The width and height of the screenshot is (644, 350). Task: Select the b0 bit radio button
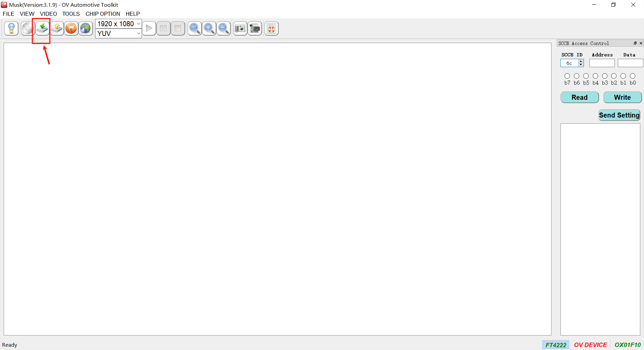pyautogui.click(x=633, y=76)
